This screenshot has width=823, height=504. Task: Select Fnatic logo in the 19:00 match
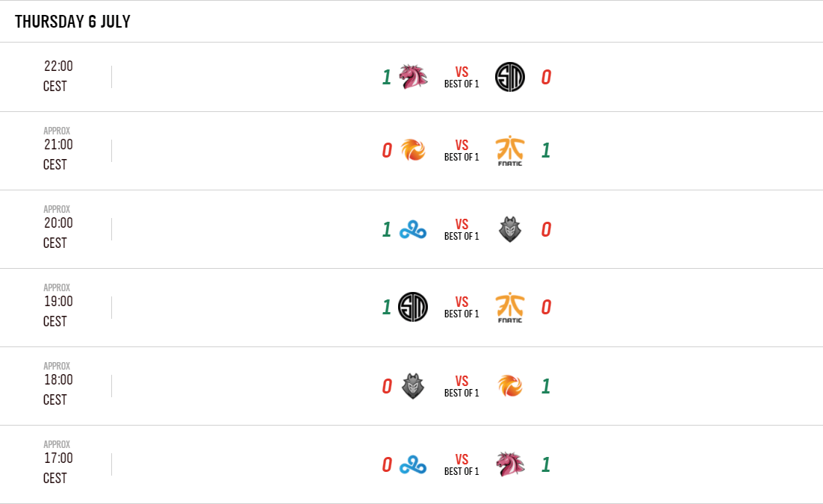tap(510, 308)
